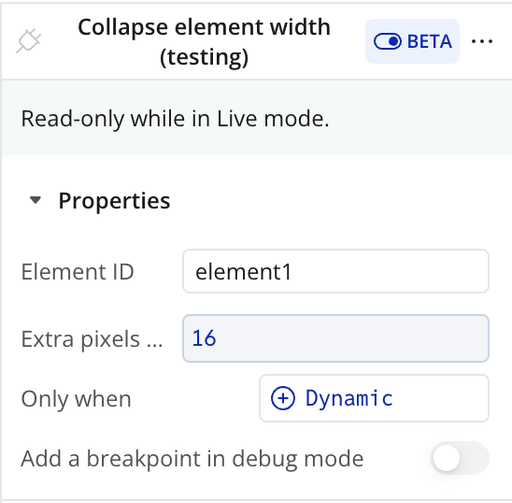
Task: Click the Dynamic label text
Action: (x=349, y=398)
